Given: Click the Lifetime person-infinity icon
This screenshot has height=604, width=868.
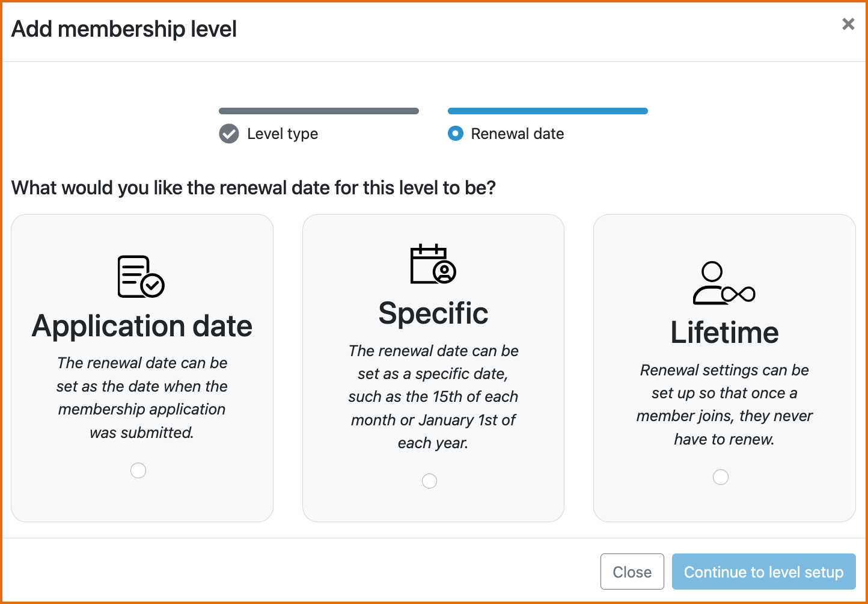Looking at the screenshot, I should (724, 283).
